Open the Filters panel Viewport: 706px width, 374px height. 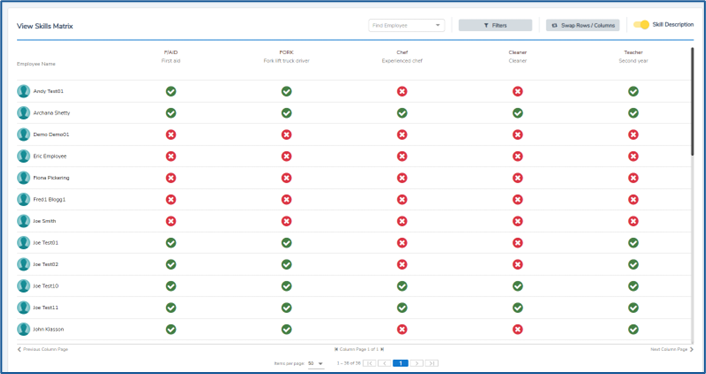(495, 26)
